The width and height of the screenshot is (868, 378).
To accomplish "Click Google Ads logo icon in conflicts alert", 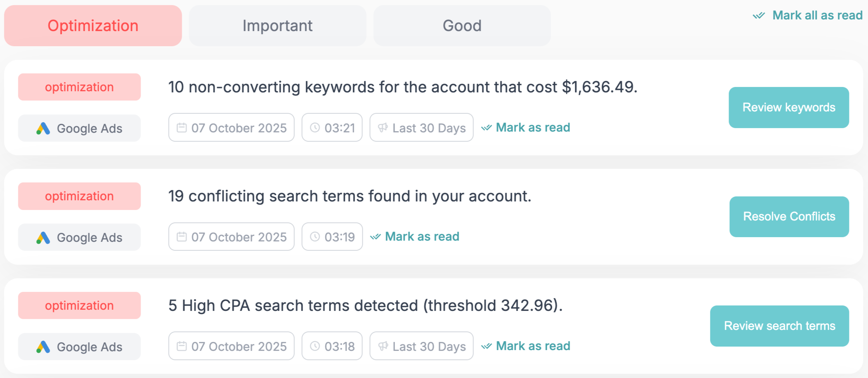I will 43,238.
